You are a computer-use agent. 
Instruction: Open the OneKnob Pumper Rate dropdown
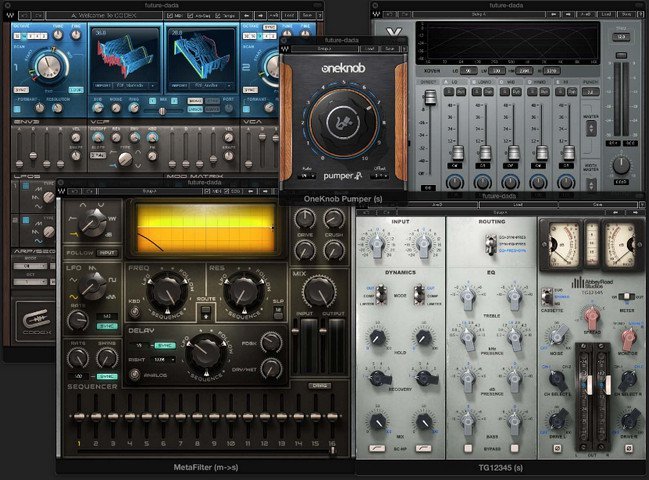(x=308, y=176)
